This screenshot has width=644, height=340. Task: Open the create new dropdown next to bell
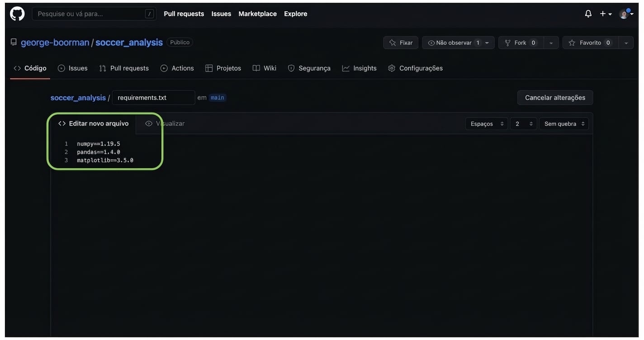pos(604,13)
